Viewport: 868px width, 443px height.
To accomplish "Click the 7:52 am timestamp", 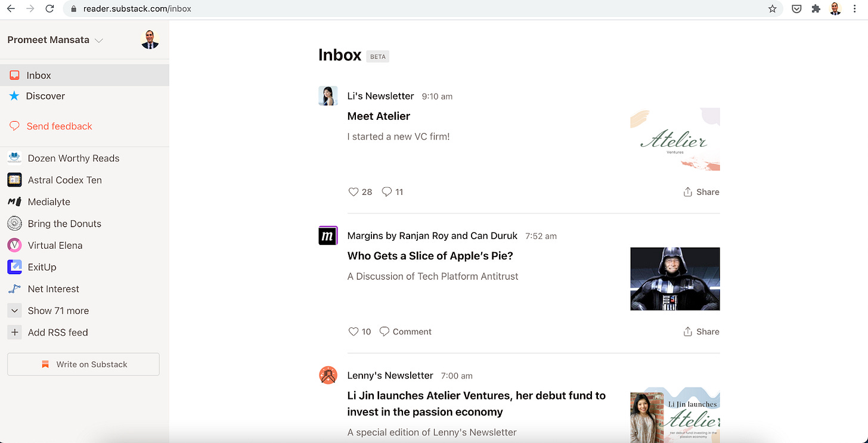I will point(541,236).
